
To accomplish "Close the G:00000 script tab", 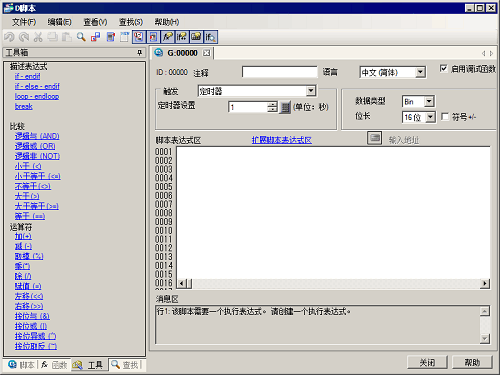I will (207, 53).
